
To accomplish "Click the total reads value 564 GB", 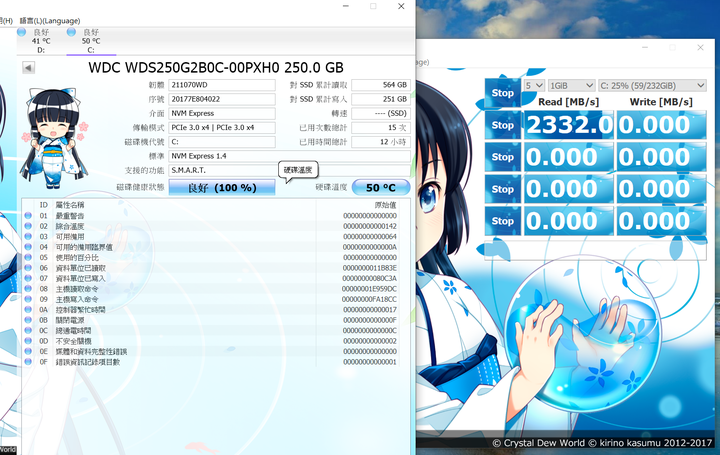I will coord(381,85).
